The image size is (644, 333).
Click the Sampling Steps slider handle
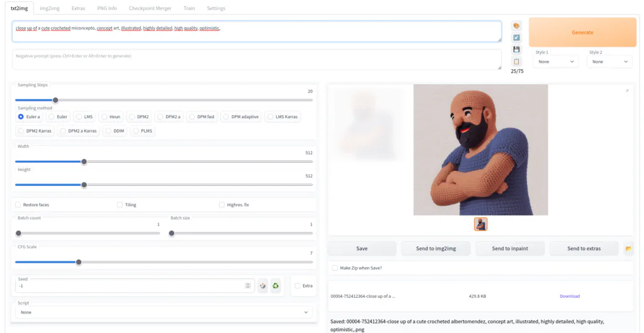tap(55, 100)
